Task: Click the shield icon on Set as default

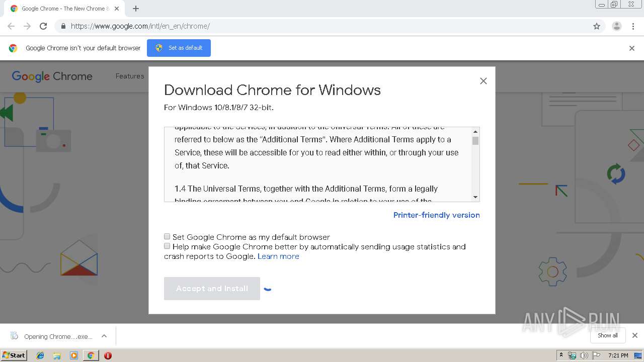Action: [159, 48]
